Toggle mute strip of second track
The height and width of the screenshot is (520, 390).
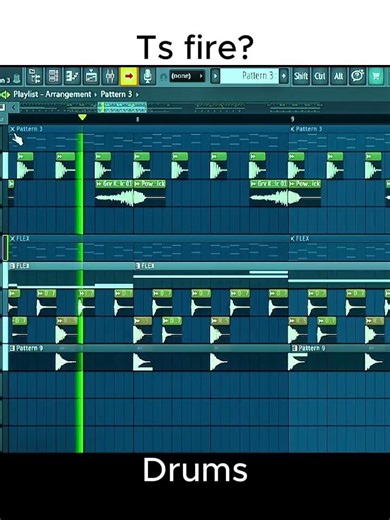pos(5,165)
